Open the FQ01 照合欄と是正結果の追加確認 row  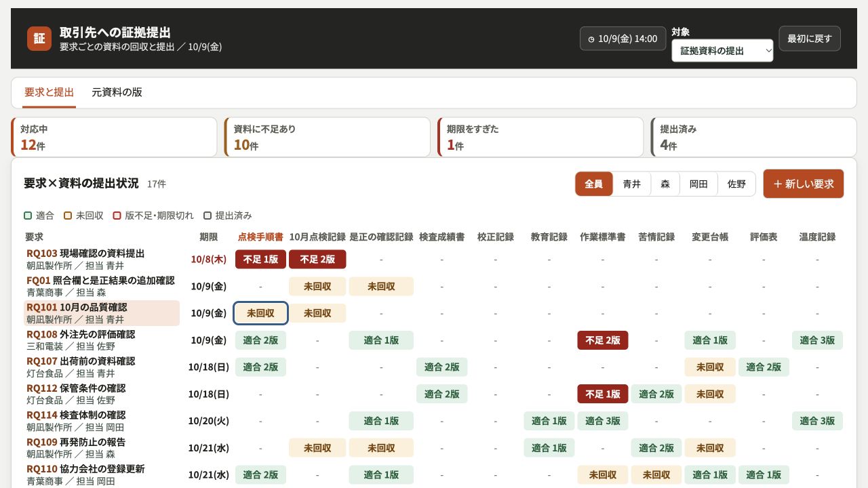tap(102, 286)
